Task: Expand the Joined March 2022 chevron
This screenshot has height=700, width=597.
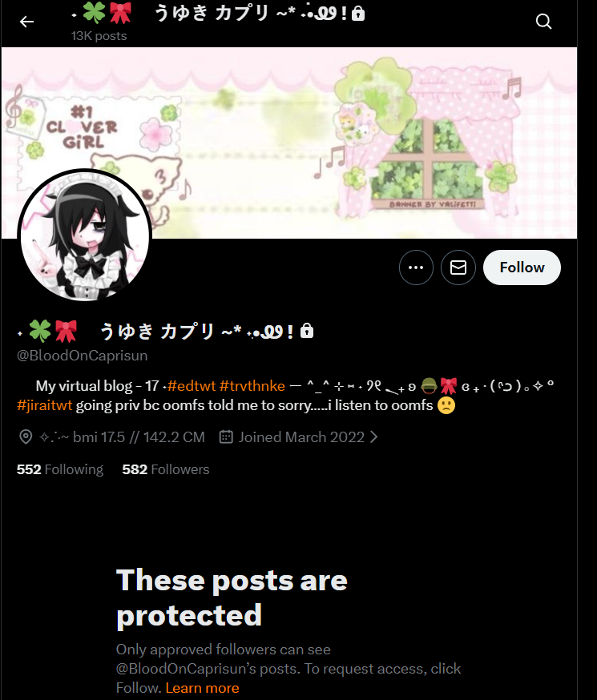Action: [x=373, y=436]
